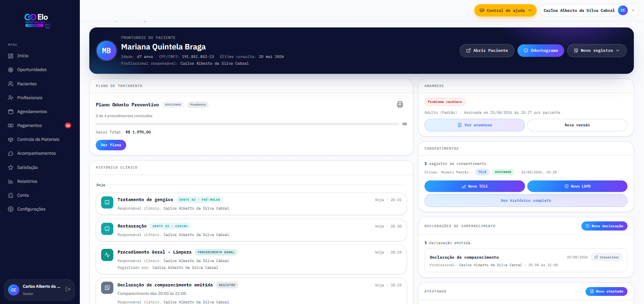Screen dimensions: 644x304
Task: Click the Relatórios chart icon
Action: pyautogui.click(x=11, y=181)
